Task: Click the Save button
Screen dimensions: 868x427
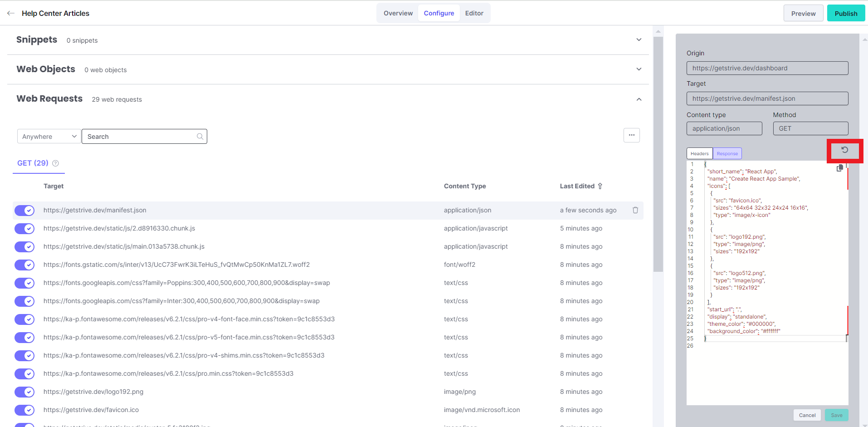Action: tap(836, 415)
